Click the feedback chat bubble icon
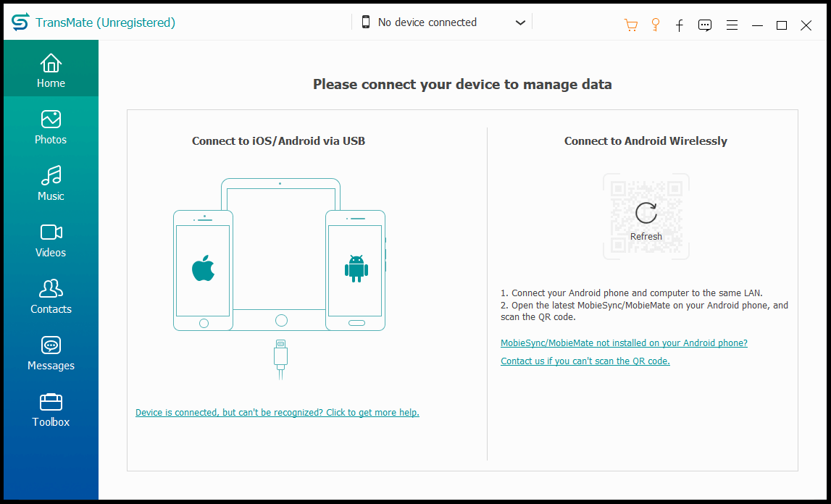This screenshot has height=504, width=831. [705, 25]
